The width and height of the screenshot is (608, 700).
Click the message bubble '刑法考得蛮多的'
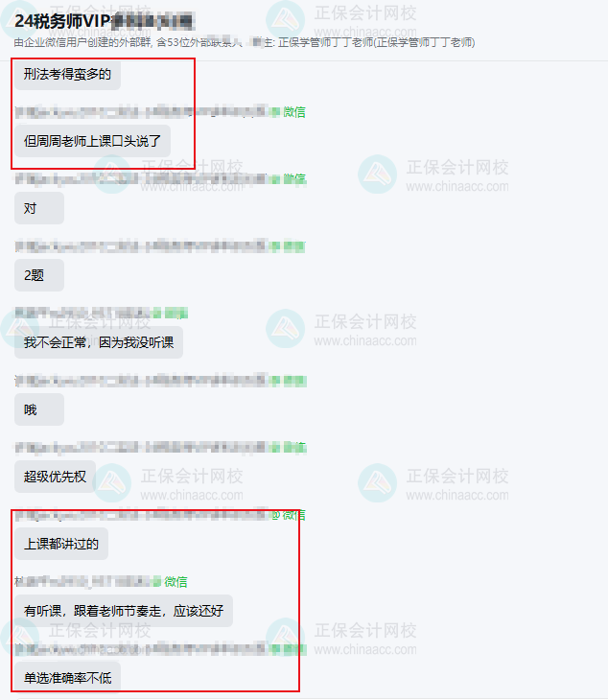point(67,74)
